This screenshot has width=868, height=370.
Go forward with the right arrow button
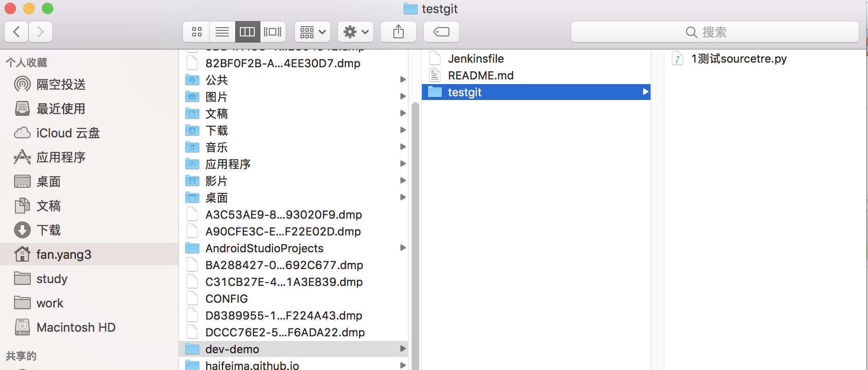(x=41, y=32)
